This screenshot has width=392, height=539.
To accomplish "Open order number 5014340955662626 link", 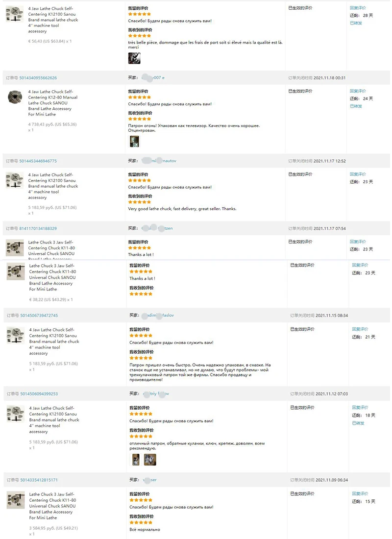I will click(38, 78).
